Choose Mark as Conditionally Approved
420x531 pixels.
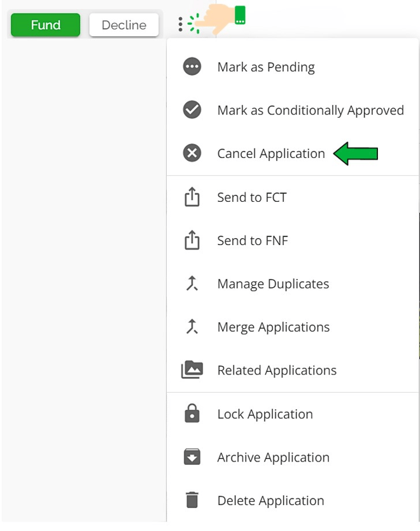click(311, 110)
